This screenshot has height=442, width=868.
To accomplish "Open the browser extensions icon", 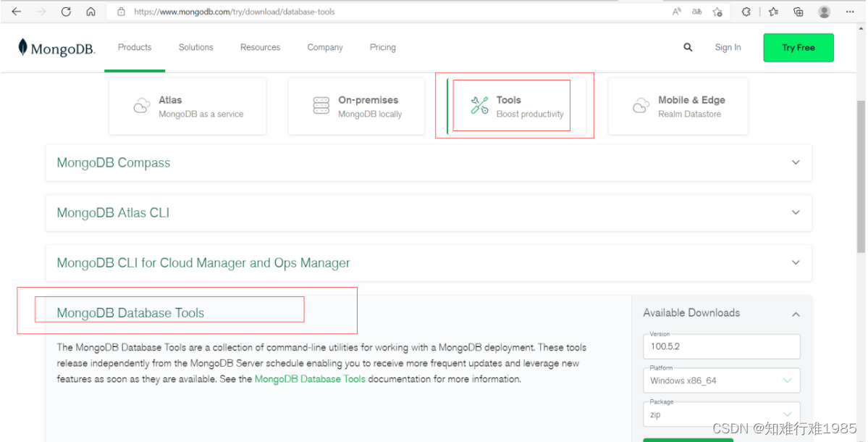I will pyautogui.click(x=746, y=12).
